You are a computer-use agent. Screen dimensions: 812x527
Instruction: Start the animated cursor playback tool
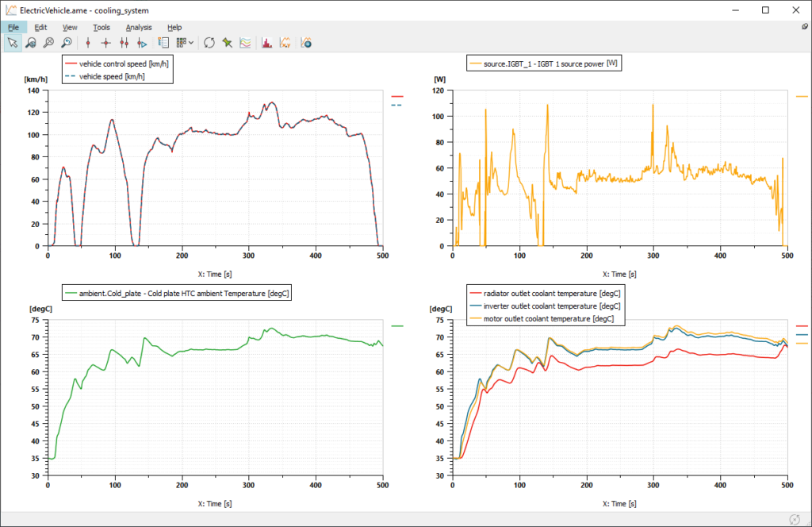(141, 42)
